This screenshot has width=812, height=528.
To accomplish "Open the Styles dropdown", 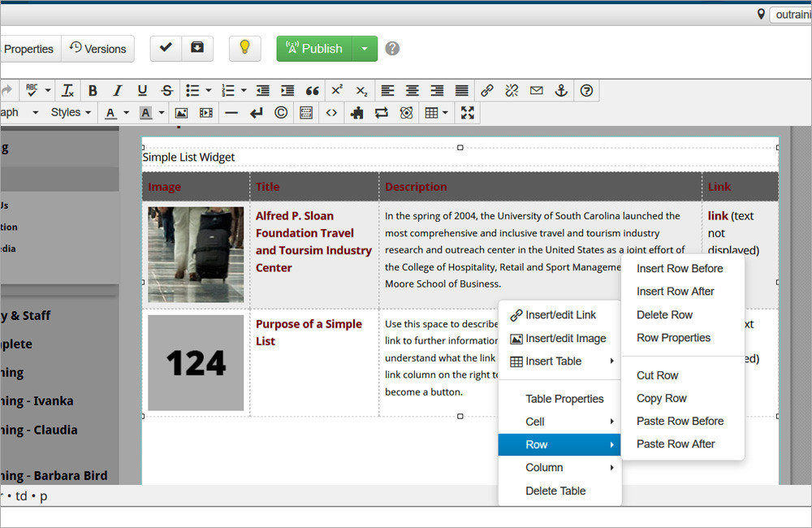I will (x=71, y=113).
